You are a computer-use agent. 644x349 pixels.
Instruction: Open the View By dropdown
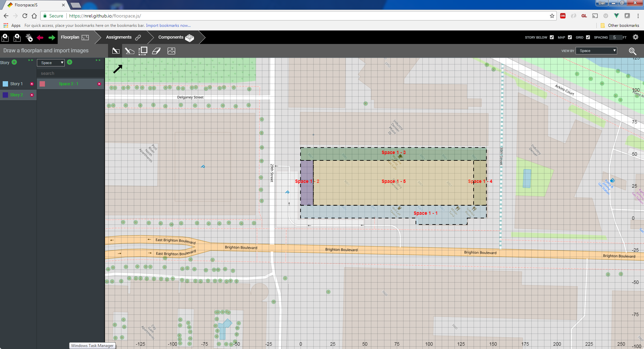pyautogui.click(x=596, y=51)
